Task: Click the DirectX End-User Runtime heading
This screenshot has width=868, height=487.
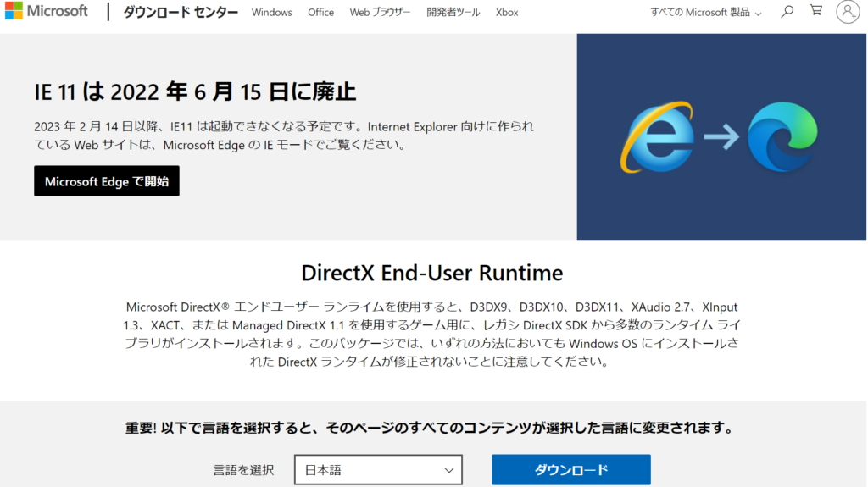Action: pyautogui.click(x=431, y=273)
